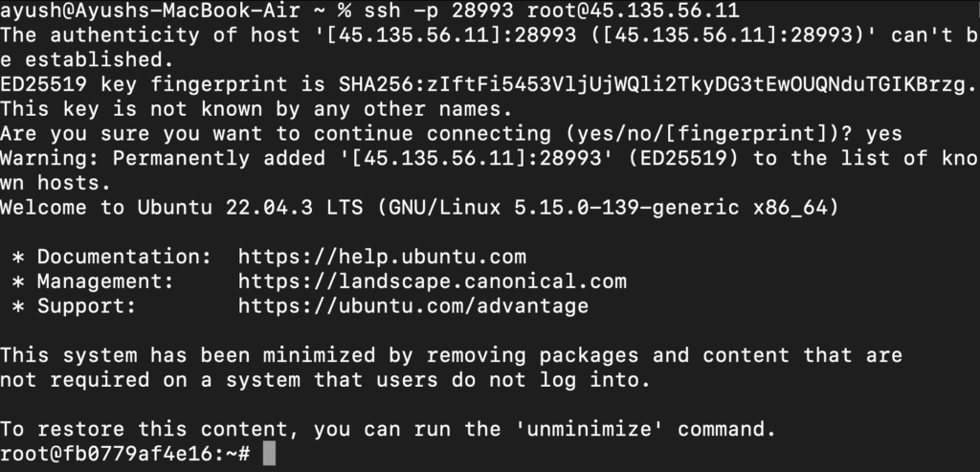This screenshot has height=472, width=980.
Task: Click the "Ubuntu 22.04.3 LTS" welcome text
Action: click(250, 207)
